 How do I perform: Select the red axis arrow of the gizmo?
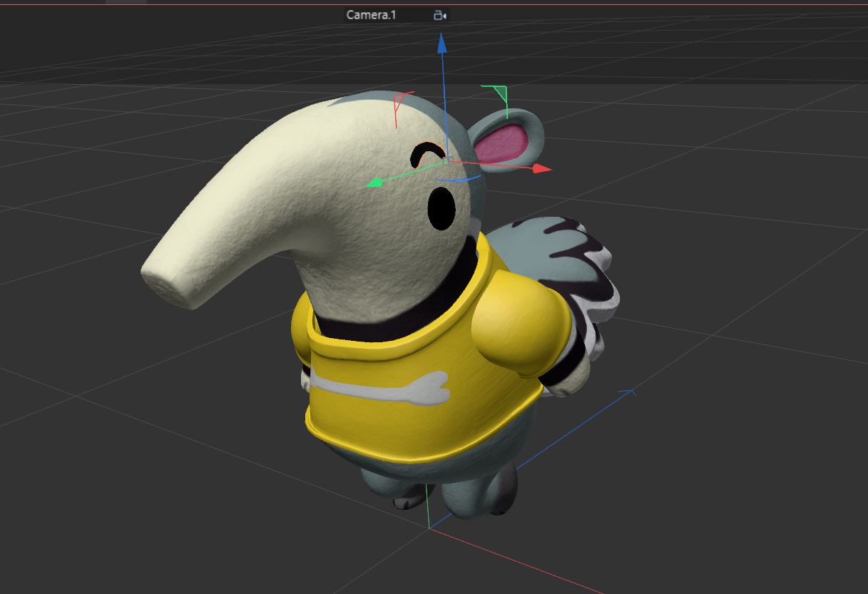tap(543, 168)
